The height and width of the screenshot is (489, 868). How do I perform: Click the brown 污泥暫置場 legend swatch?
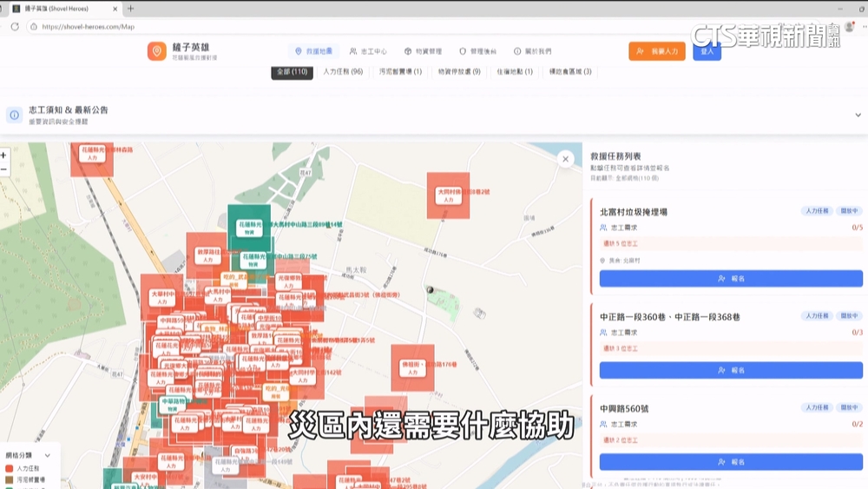click(9, 480)
